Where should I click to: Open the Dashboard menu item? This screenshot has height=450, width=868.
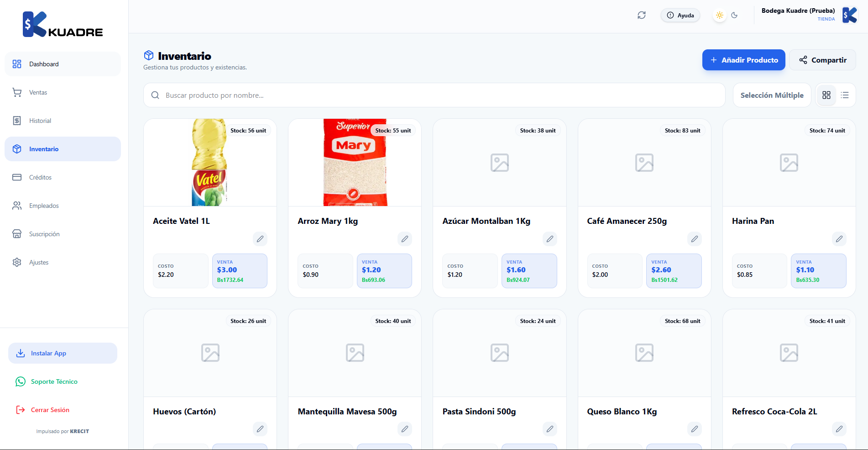pyautogui.click(x=63, y=64)
